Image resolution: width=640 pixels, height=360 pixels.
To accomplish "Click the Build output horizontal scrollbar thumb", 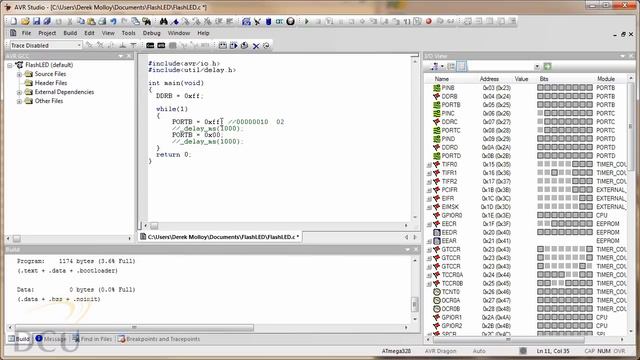I will [x=134, y=327].
